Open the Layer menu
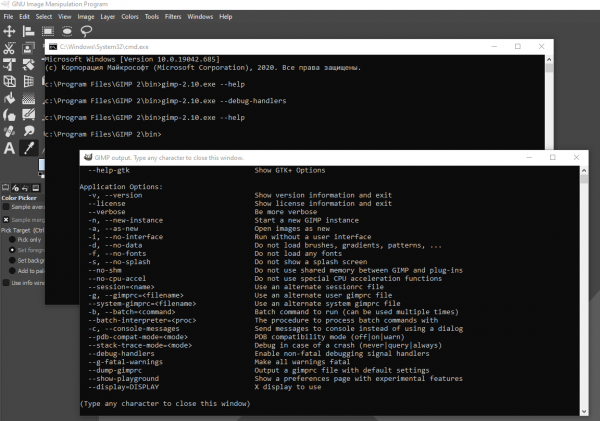Image resolution: width=600 pixels, height=421 pixels. point(108,16)
